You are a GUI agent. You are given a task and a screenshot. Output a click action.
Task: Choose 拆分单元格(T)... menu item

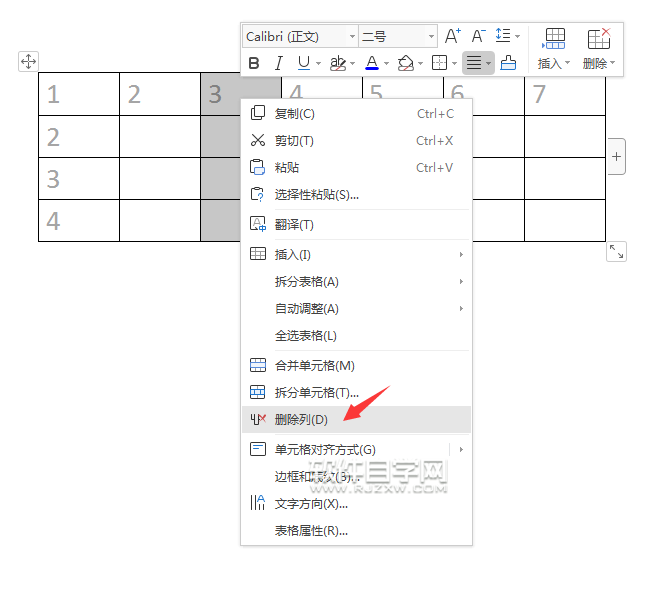click(356, 393)
